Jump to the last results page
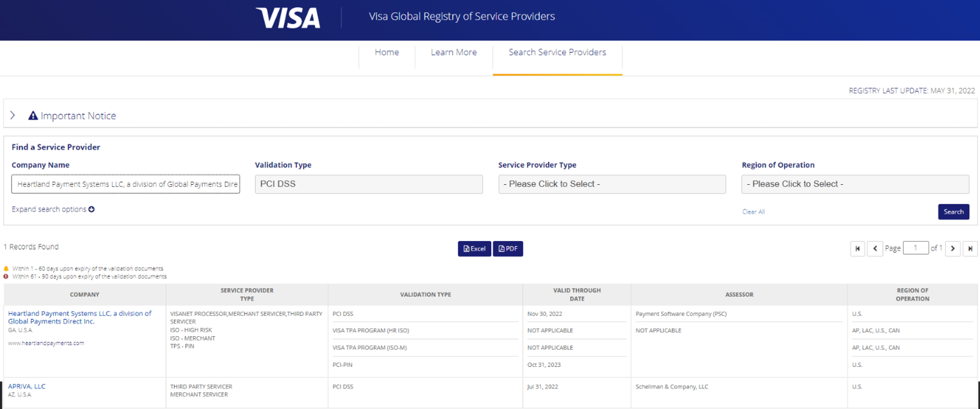Viewport: 980px width, 409px height. tap(970, 249)
